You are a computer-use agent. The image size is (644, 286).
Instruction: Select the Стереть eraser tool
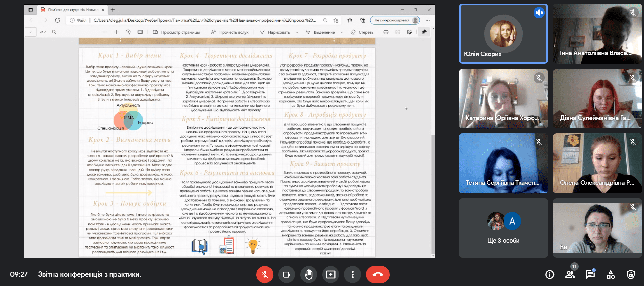coord(362,32)
